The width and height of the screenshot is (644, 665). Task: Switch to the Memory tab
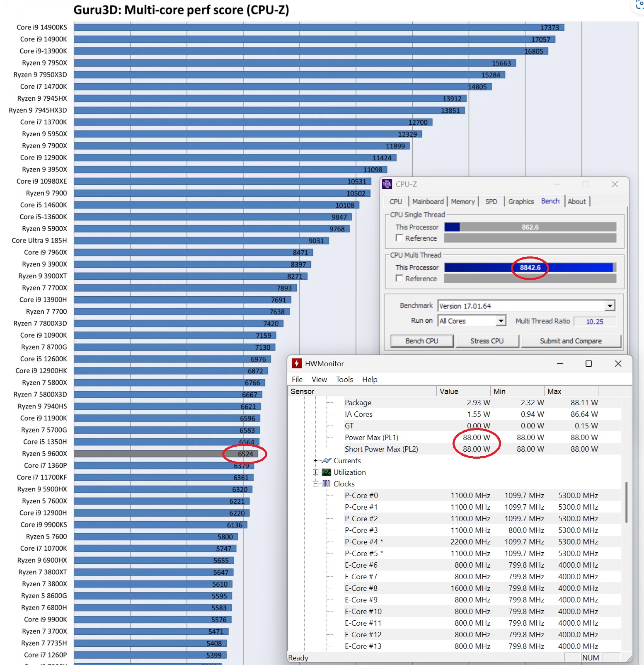coord(463,201)
